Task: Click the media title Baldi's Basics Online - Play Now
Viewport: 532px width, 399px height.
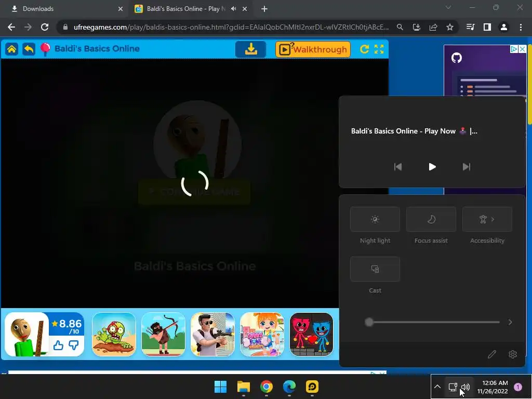Action: [414, 131]
